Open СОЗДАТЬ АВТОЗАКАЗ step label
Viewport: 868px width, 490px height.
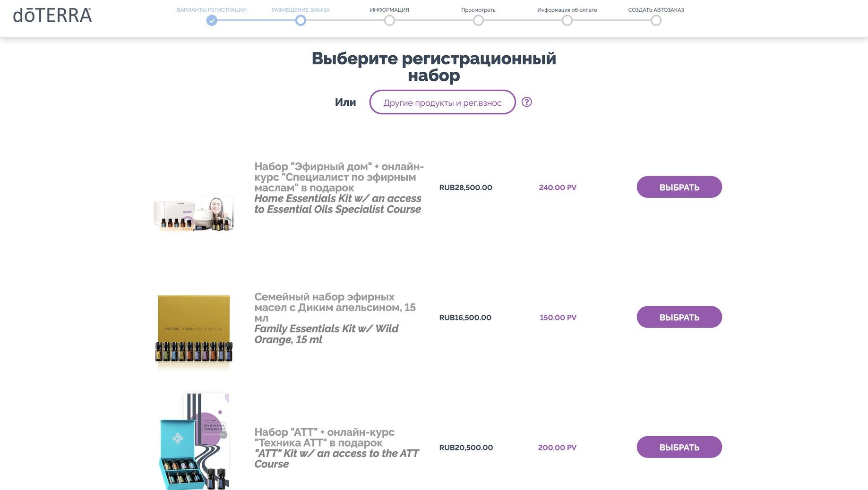pyautogui.click(x=656, y=10)
